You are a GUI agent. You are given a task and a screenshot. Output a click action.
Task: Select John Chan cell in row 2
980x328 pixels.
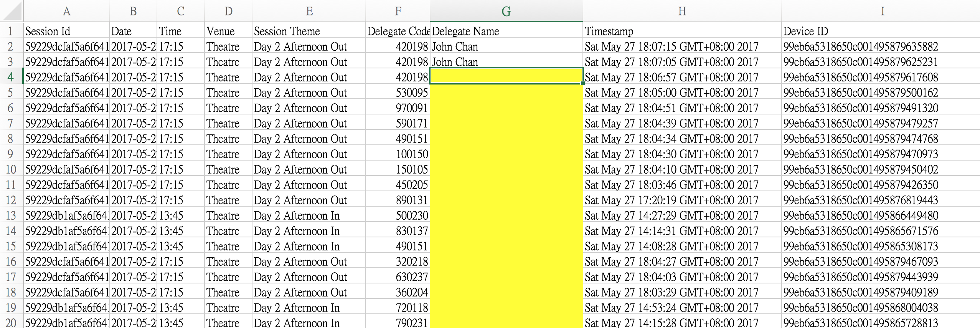pos(506,46)
